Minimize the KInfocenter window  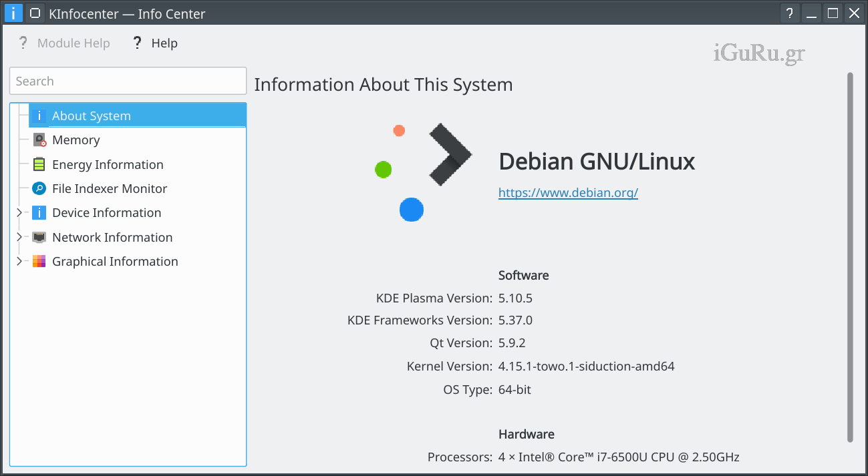point(811,13)
